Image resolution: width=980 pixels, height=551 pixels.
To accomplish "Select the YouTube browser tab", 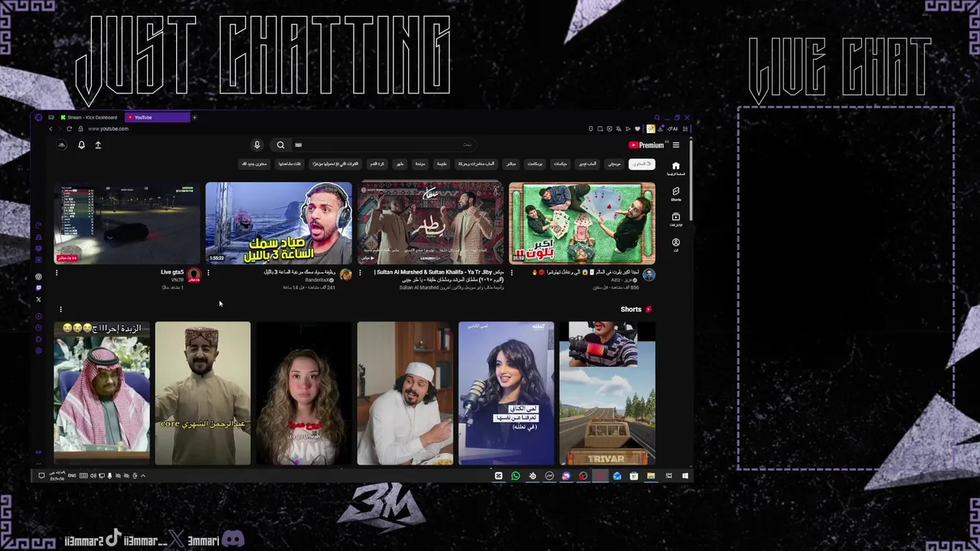I will point(158,117).
